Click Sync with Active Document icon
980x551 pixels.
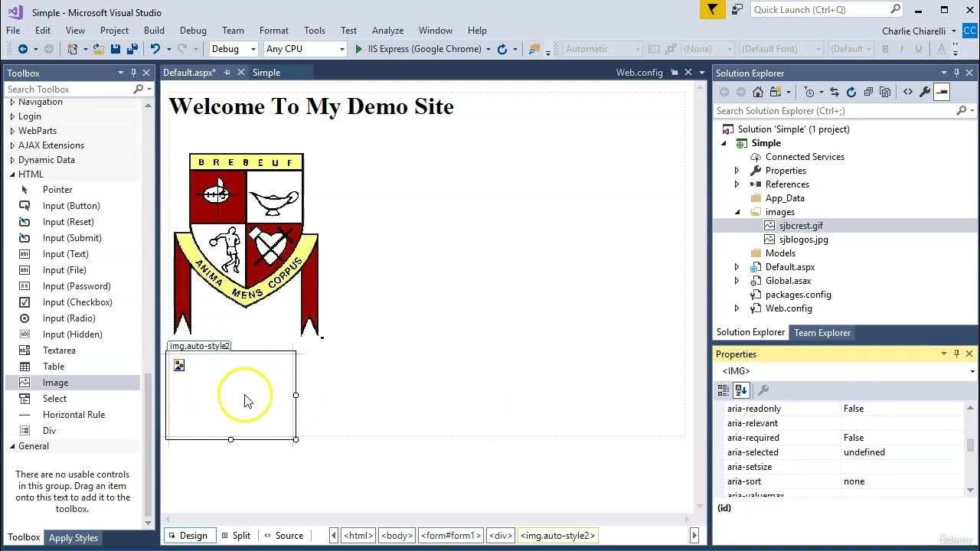click(x=835, y=92)
